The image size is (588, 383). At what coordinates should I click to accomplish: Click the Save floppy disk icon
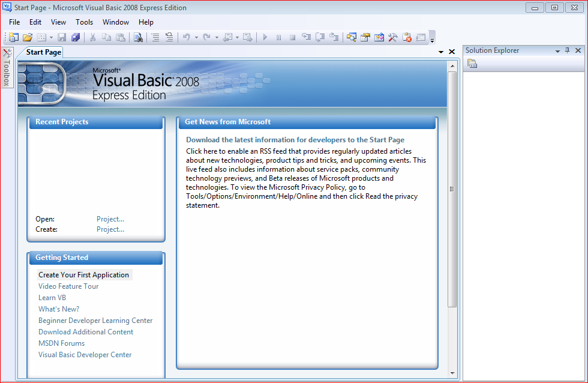pos(62,37)
